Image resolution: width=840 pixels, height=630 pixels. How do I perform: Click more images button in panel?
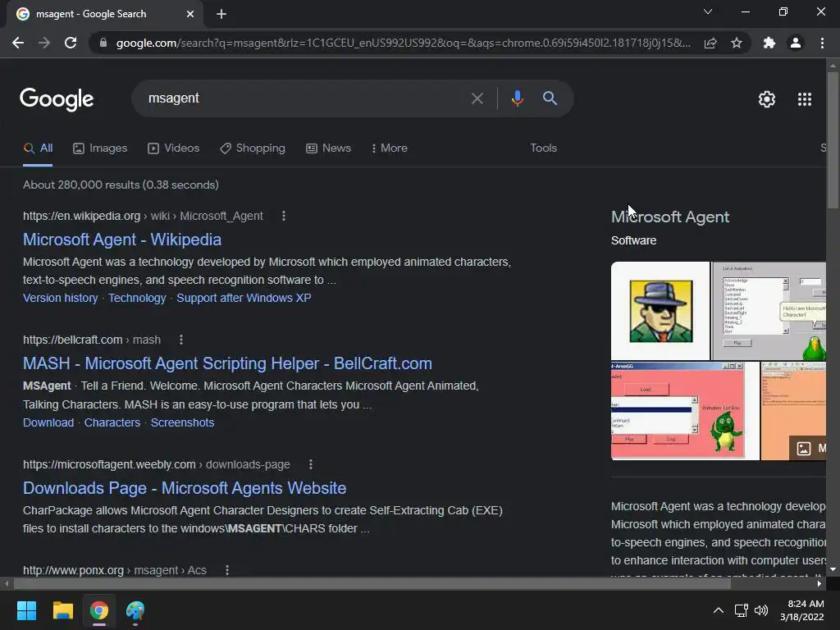(808, 449)
